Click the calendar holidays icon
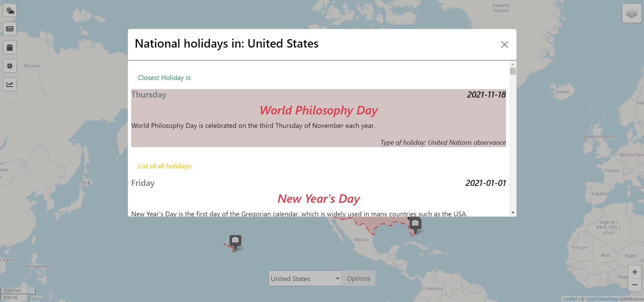The image size is (644, 302). pyautogui.click(x=10, y=48)
